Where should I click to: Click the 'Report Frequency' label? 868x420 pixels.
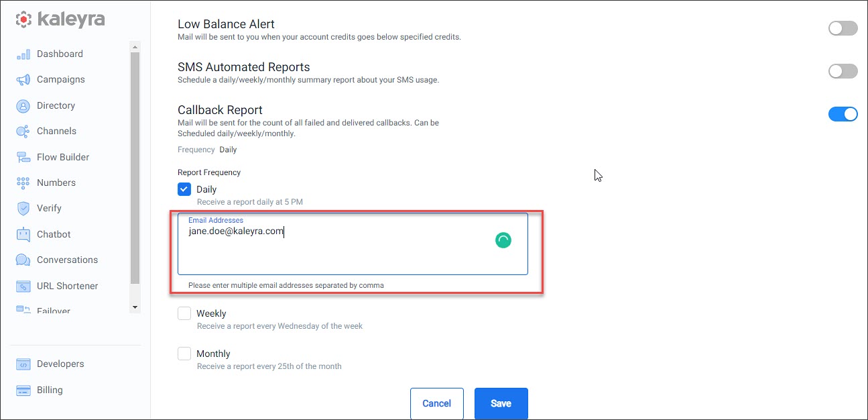(x=209, y=172)
